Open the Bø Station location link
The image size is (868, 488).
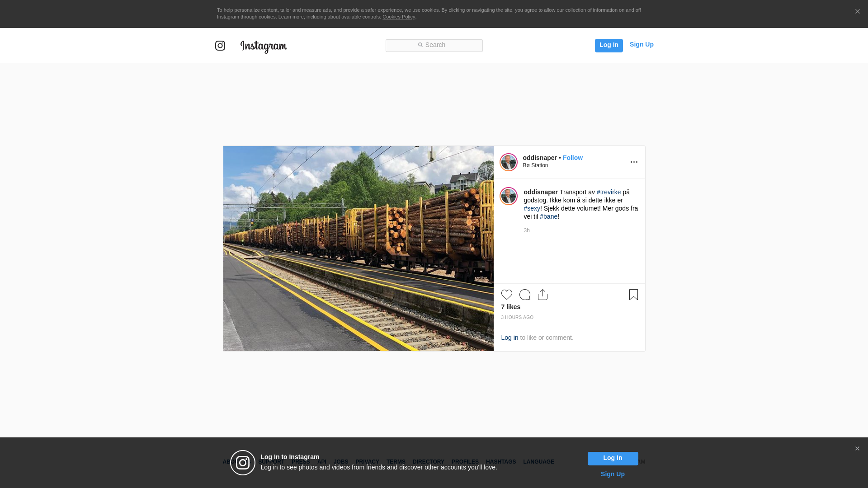point(535,165)
